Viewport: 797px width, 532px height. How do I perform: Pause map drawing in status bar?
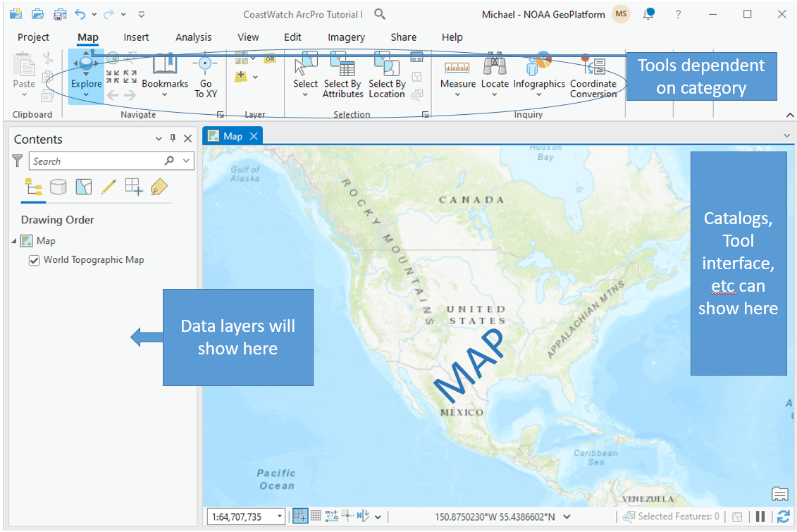pos(760,516)
